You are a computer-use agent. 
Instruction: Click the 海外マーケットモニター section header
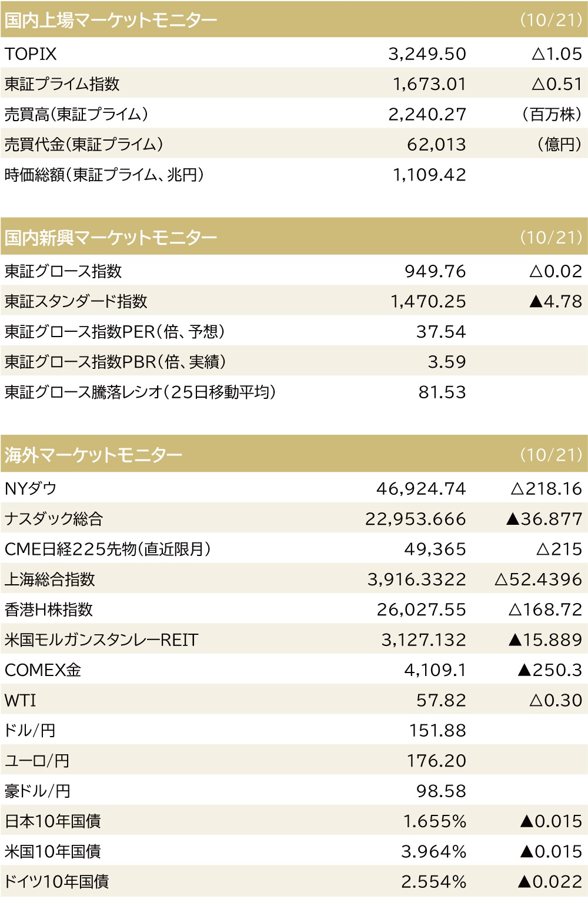(93, 455)
